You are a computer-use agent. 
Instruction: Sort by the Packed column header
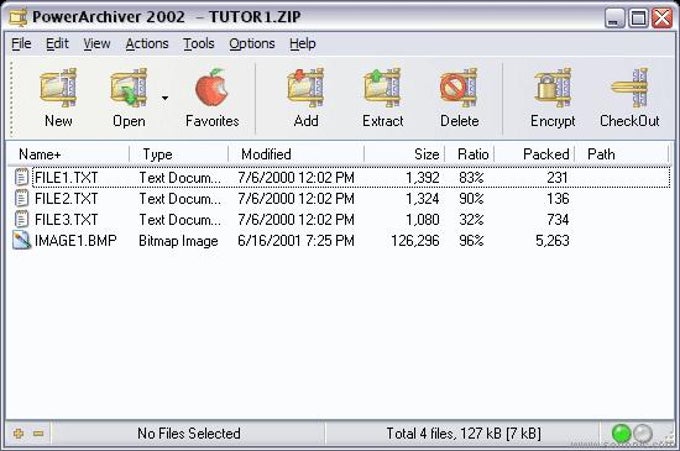[x=534, y=154]
